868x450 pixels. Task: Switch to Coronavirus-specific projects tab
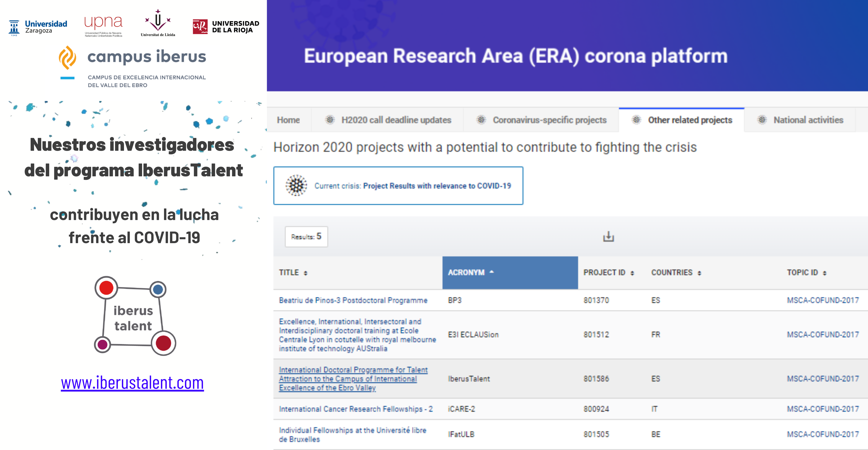(x=541, y=120)
